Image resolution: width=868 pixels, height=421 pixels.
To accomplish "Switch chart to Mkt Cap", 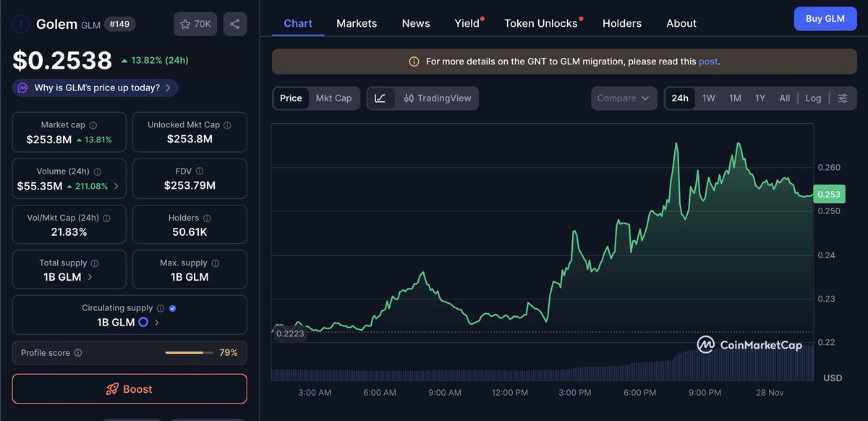I will [x=333, y=98].
